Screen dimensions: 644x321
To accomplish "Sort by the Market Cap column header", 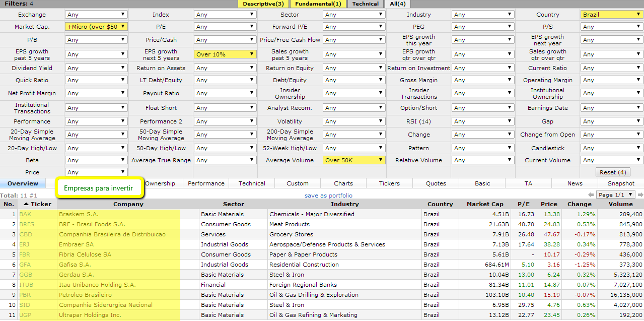I will (484, 204).
